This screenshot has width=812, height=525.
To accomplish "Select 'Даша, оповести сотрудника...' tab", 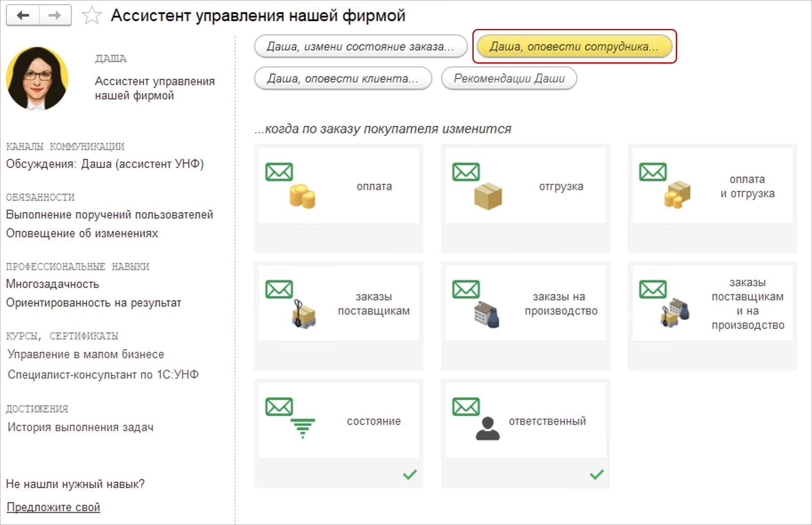I will click(x=574, y=46).
